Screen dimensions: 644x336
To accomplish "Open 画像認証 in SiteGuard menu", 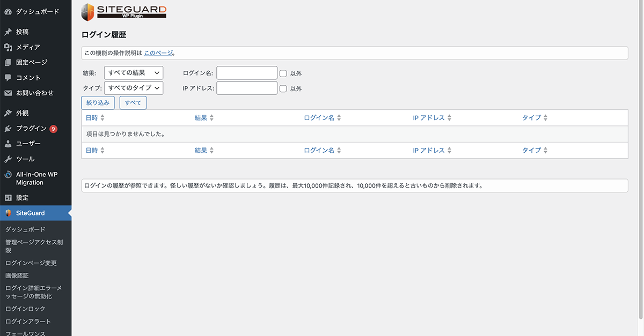I will 18,275.
